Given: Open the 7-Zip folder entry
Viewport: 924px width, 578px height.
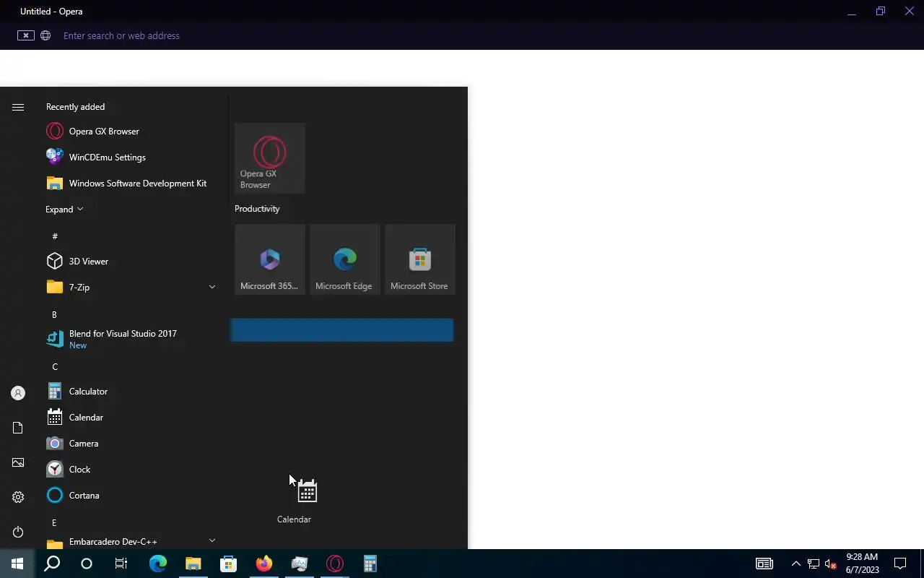Looking at the screenshot, I should [x=130, y=288].
